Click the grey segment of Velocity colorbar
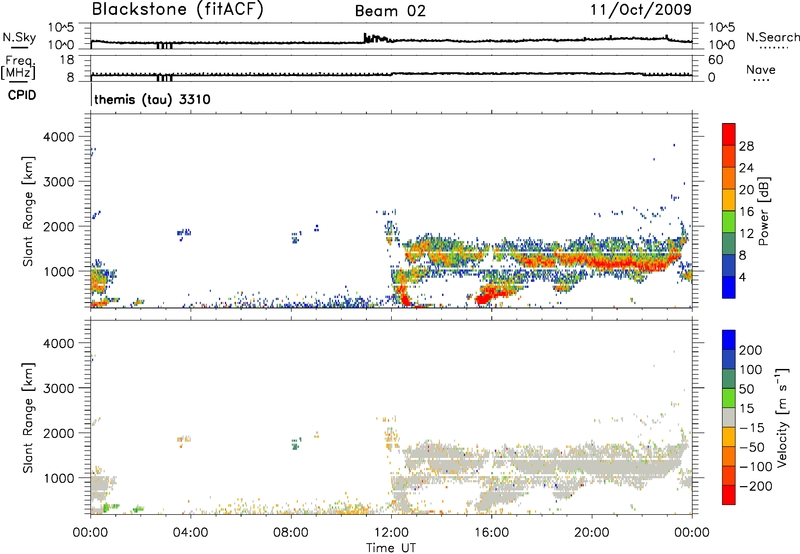The width and height of the screenshot is (800, 554). tap(729, 417)
